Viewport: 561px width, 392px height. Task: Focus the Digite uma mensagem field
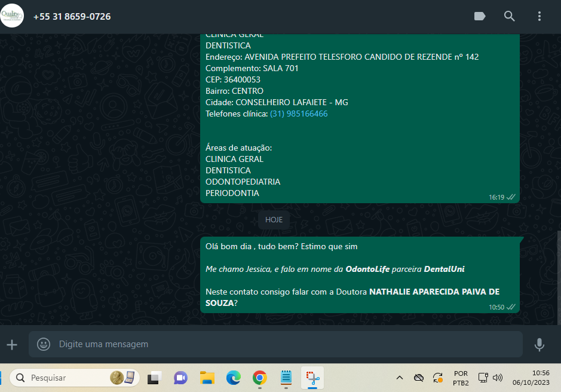point(275,344)
